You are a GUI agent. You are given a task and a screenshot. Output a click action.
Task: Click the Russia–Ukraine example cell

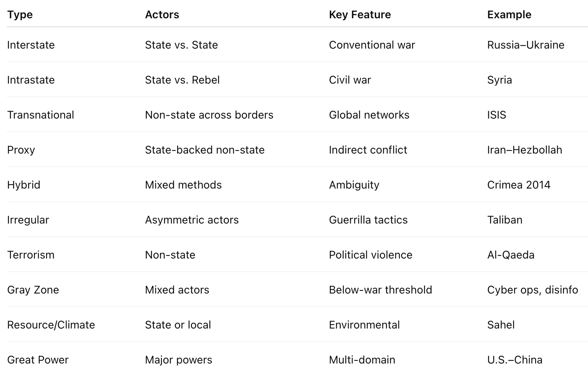click(x=525, y=45)
